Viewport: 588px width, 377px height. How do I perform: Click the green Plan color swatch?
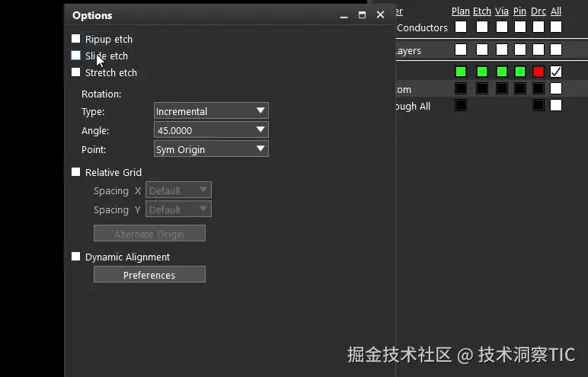click(461, 72)
